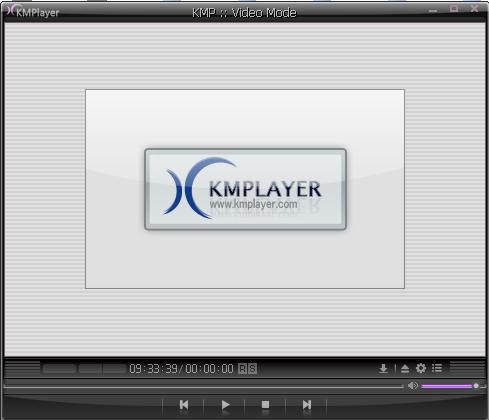Open the control box gear icon
This screenshot has width=489, height=420.
[421, 368]
